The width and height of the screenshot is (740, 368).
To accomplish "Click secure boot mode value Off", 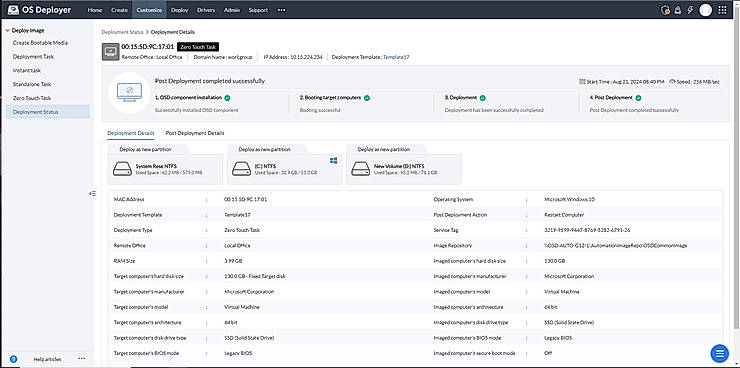I will pos(547,353).
